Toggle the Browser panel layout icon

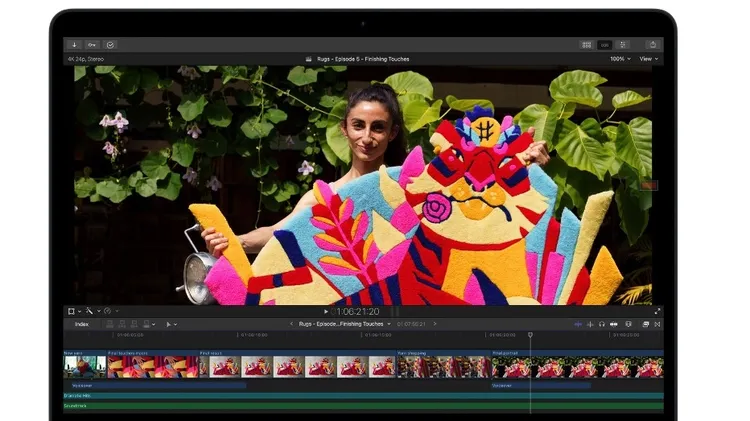click(x=586, y=45)
